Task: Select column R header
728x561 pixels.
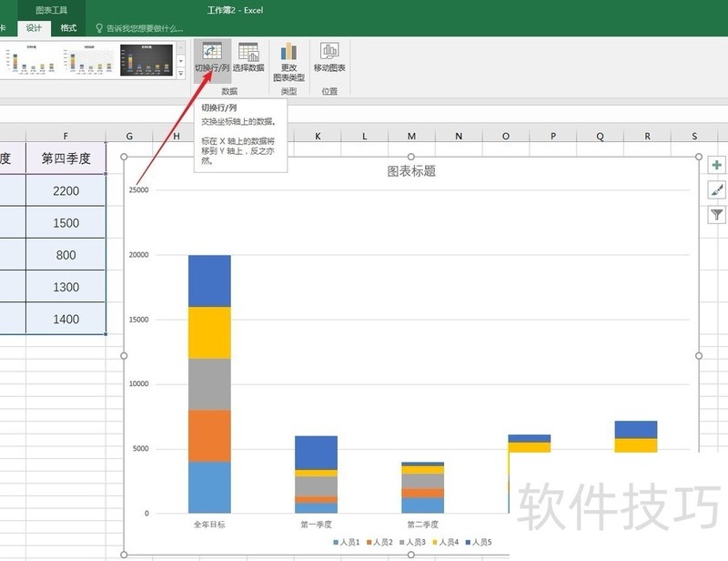Action: click(647, 136)
